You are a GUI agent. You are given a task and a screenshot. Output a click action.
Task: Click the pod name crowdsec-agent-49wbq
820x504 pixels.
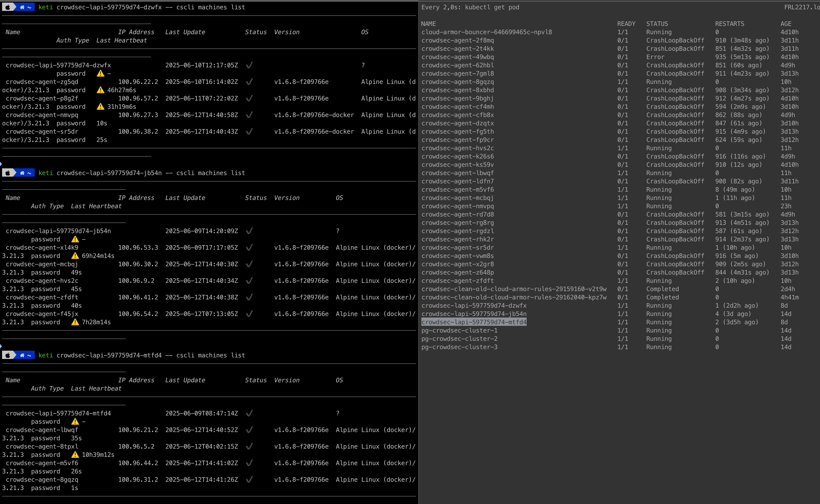click(x=457, y=57)
